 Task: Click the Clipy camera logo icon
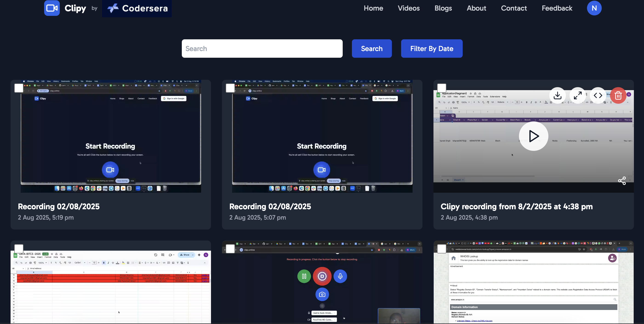pos(52,8)
